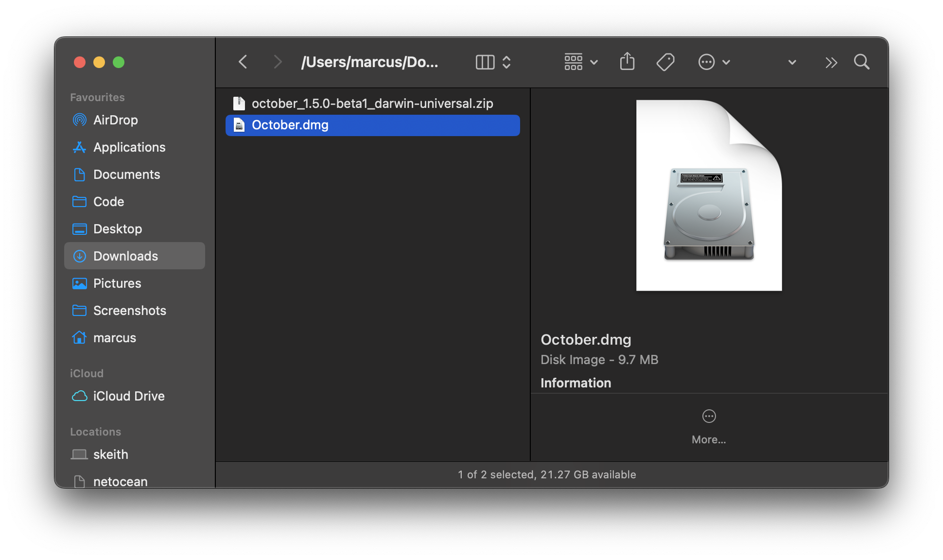
Task: Open the Search magnifier icon
Action: pyautogui.click(x=861, y=62)
